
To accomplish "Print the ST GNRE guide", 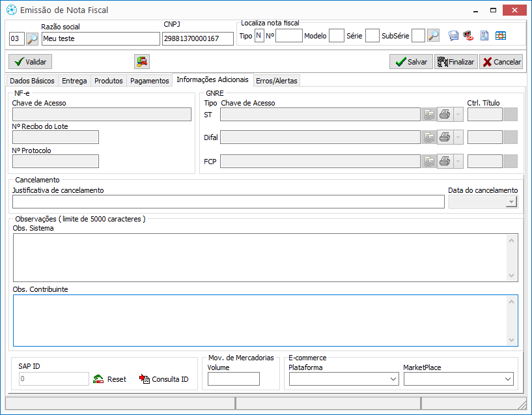I will (x=445, y=115).
